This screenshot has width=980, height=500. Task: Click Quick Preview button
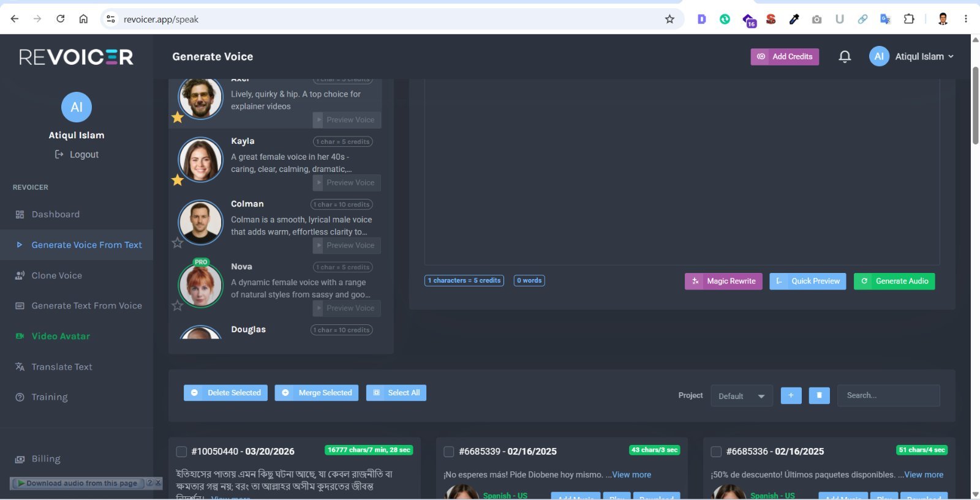pyautogui.click(x=808, y=281)
